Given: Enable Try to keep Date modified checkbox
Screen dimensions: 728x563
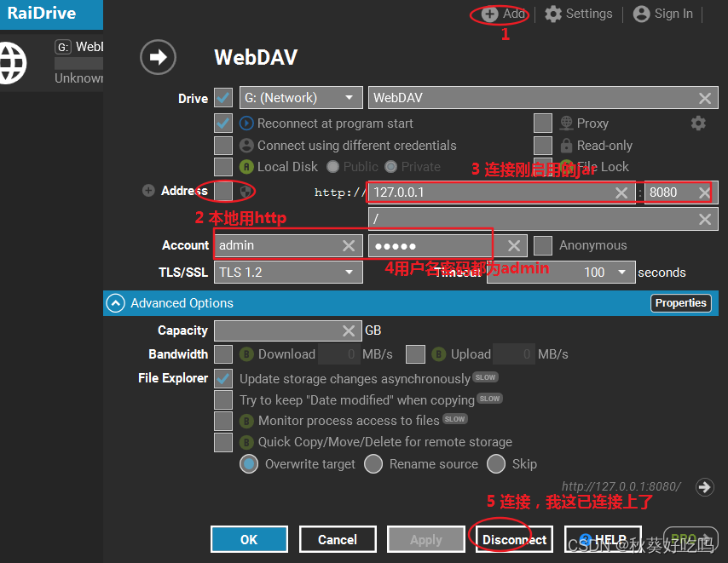Looking at the screenshot, I should [223, 399].
